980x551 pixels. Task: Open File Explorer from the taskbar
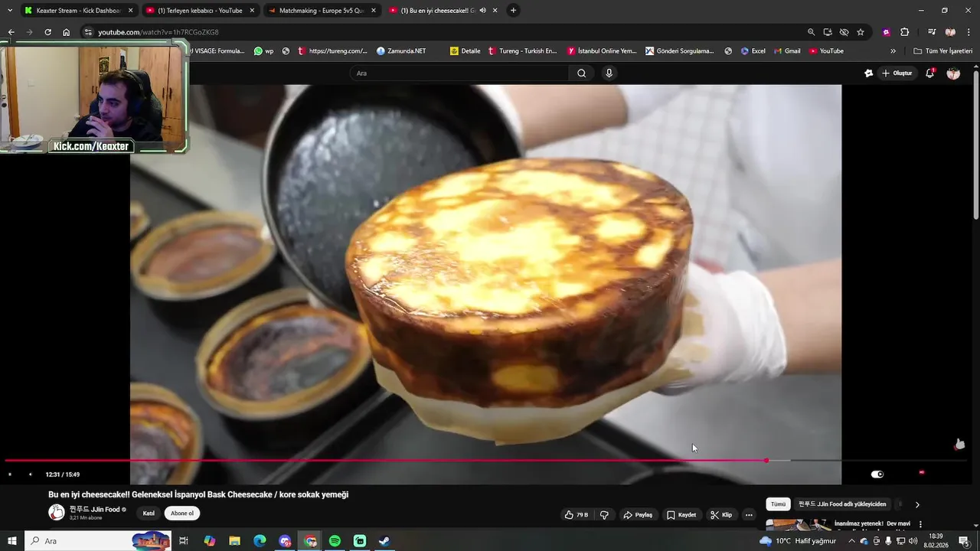[x=234, y=541]
